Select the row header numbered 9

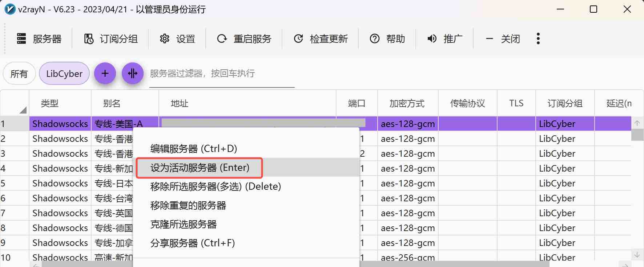pyautogui.click(x=15, y=243)
